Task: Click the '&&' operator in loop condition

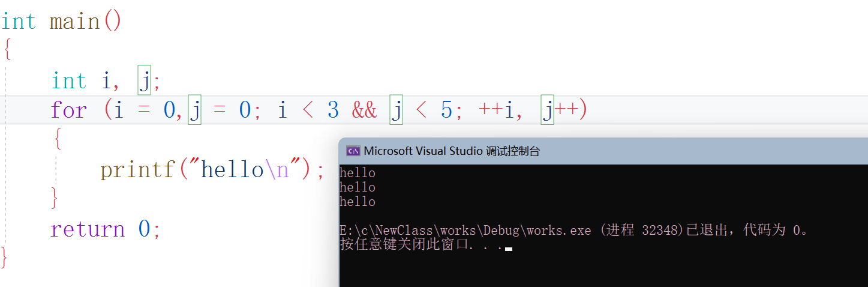Action: pyautogui.click(x=365, y=110)
